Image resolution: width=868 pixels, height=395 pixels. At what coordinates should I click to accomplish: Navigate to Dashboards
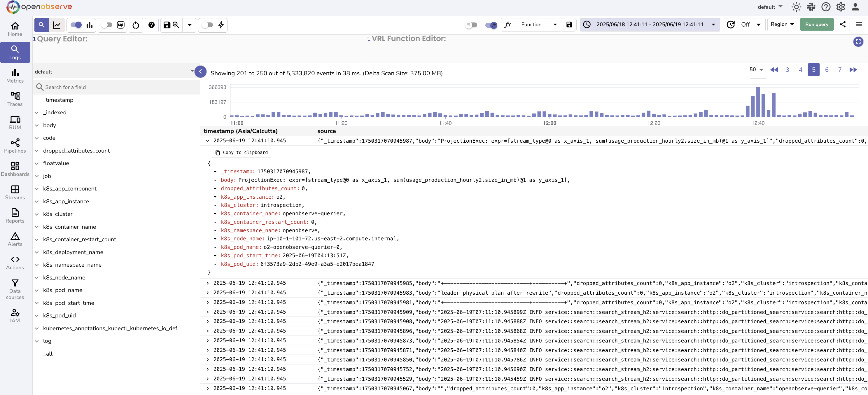pos(15,169)
